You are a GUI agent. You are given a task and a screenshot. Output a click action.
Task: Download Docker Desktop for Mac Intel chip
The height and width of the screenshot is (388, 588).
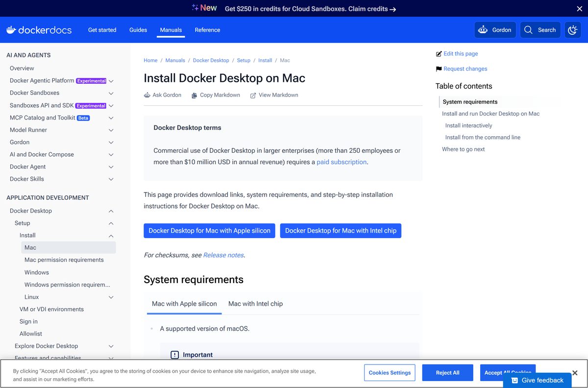[341, 231]
